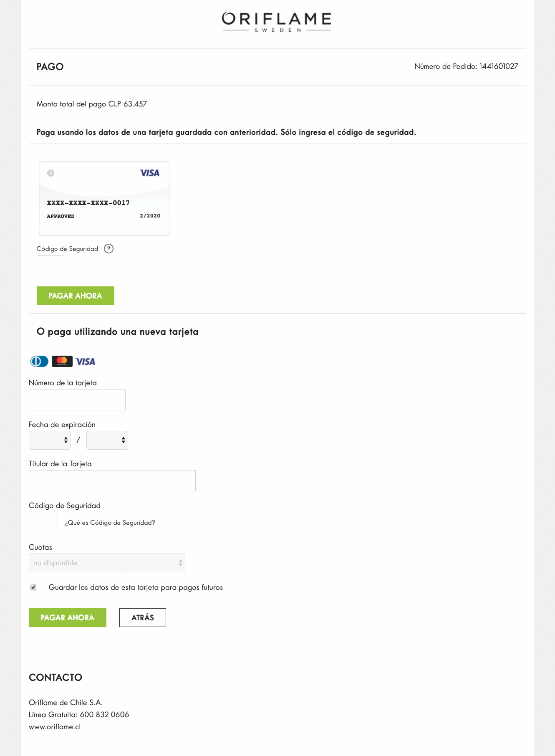Open security code help question mark

(x=108, y=249)
